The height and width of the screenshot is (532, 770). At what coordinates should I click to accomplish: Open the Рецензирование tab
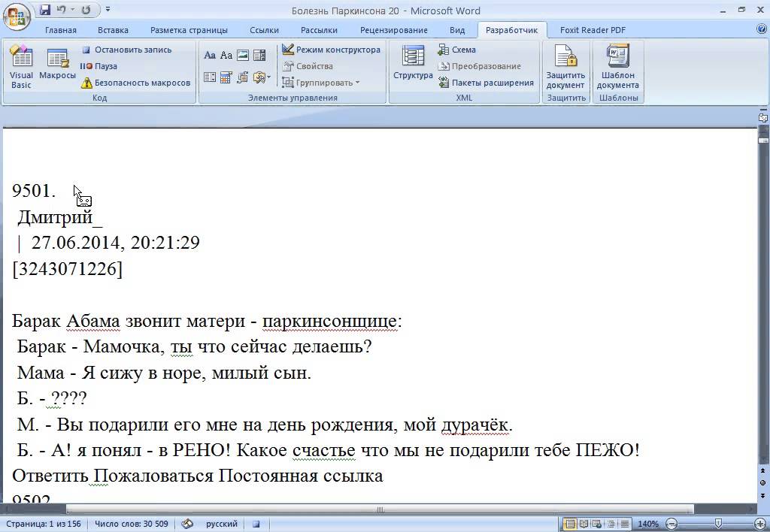click(394, 30)
